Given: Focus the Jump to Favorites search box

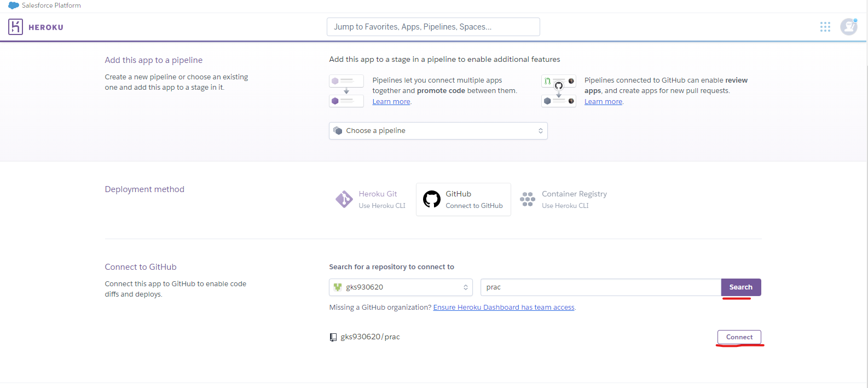Looking at the screenshot, I should coord(433,27).
